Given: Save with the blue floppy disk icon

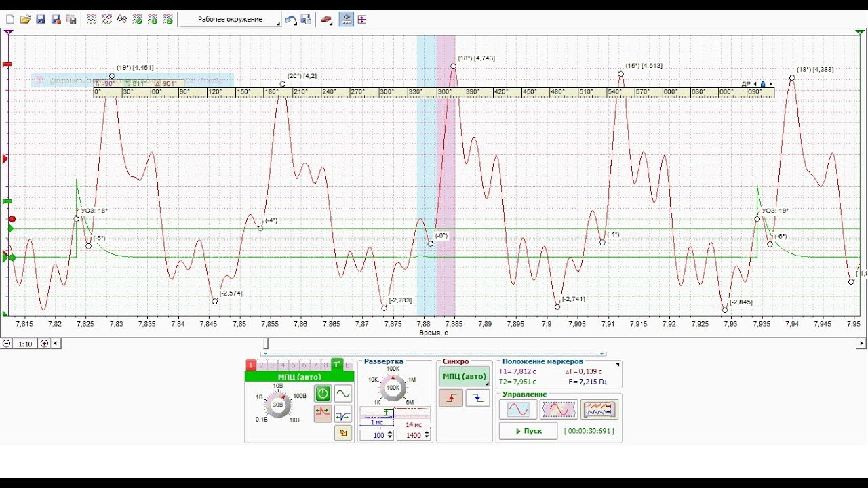Looking at the screenshot, I should [x=41, y=20].
